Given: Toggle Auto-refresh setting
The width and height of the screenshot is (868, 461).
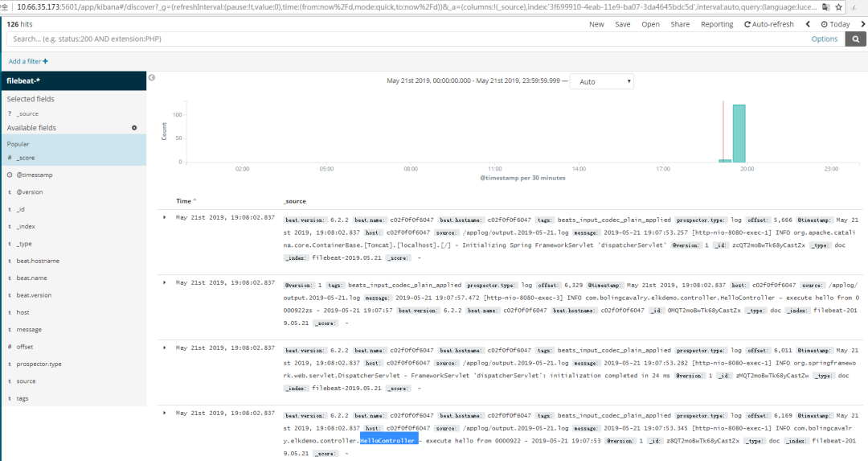Looking at the screenshot, I should click(x=769, y=24).
